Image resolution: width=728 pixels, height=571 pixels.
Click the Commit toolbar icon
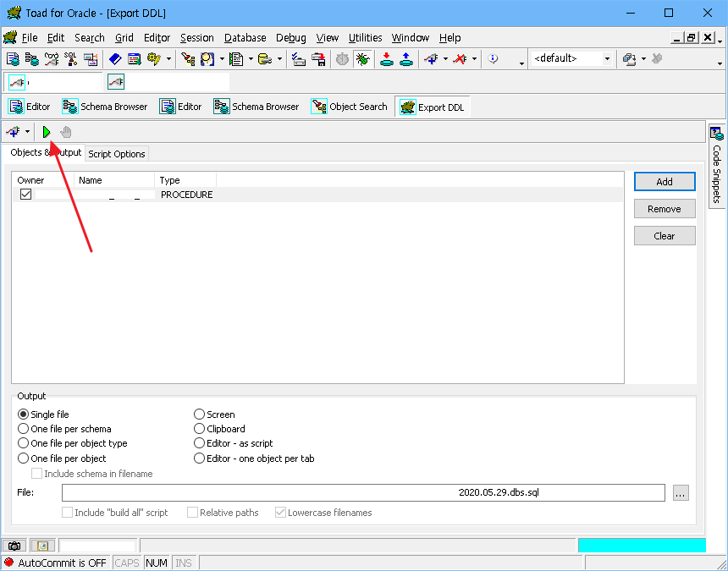[298, 59]
